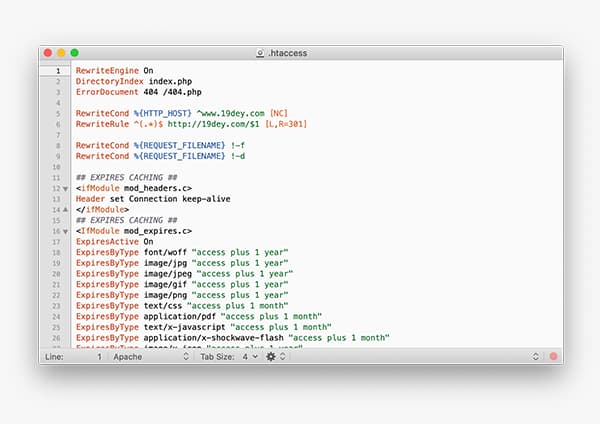Open the gear bundle actions menu
600x424 pixels.
273,356
